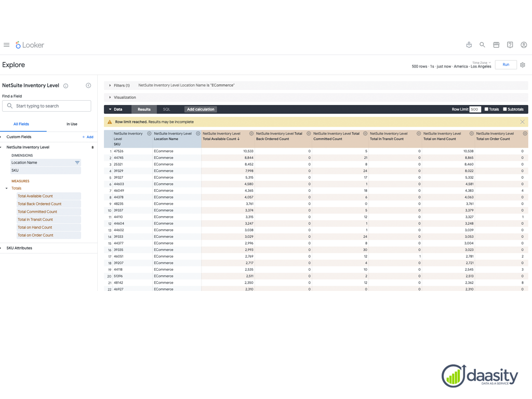Click the Run button

[506, 65]
